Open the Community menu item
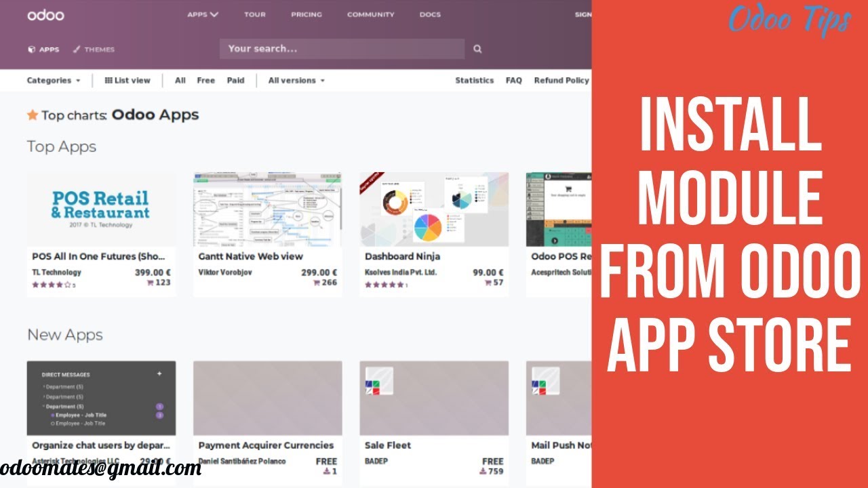 [370, 14]
